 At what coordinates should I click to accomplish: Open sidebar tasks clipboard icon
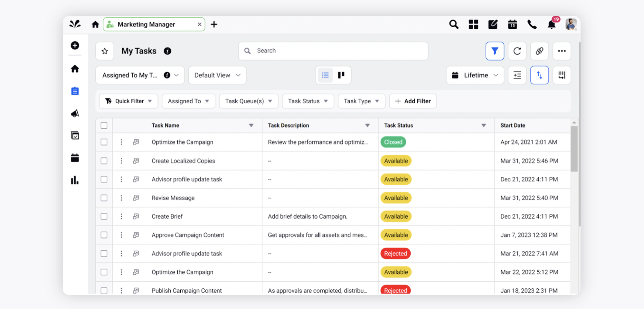coord(75,91)
